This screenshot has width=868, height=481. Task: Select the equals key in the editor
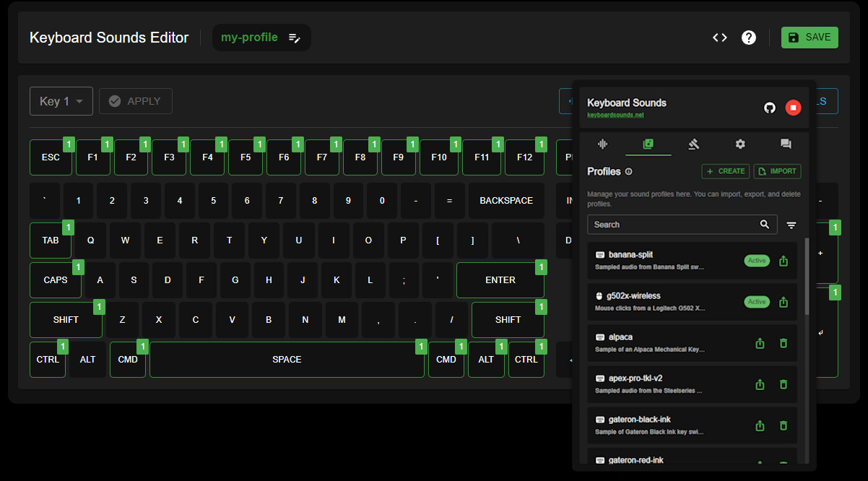point(450,201)
